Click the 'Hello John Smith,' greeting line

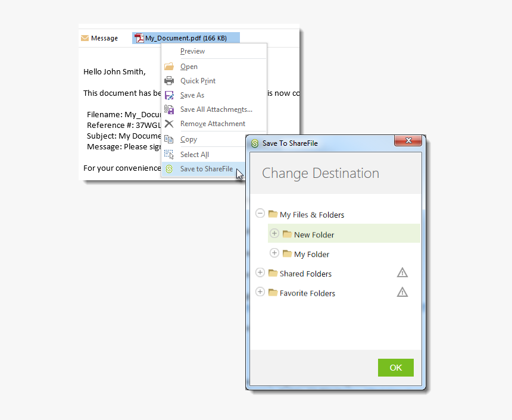pos(114,72)
